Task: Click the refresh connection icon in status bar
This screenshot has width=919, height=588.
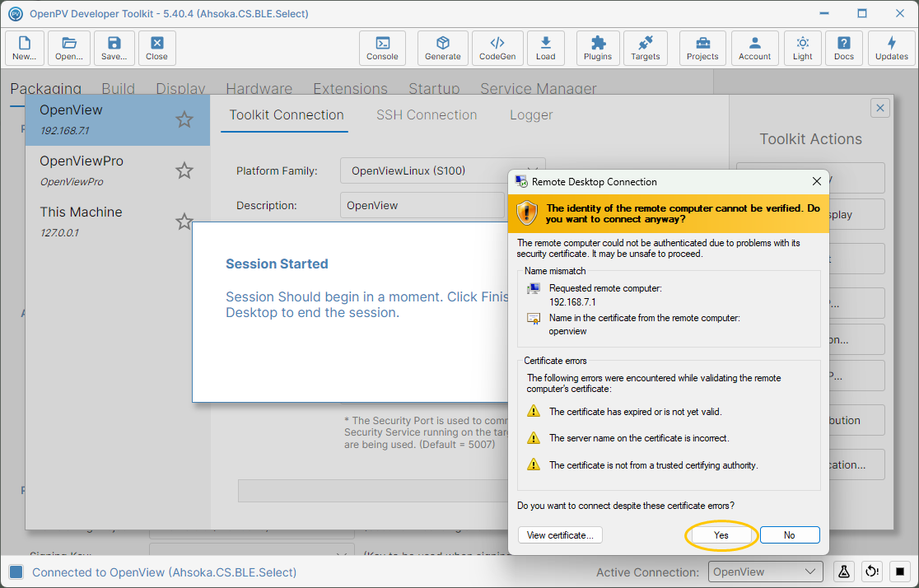Action: click(872, 572)
